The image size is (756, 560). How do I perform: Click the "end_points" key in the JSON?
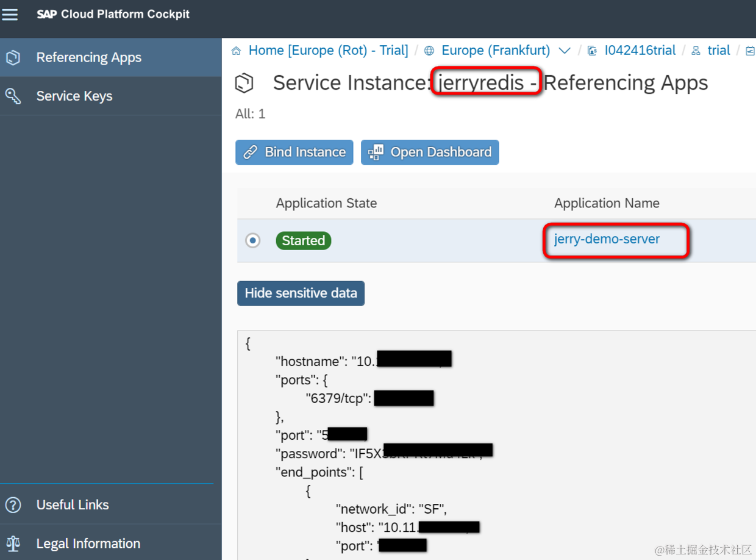pos(315,472)
